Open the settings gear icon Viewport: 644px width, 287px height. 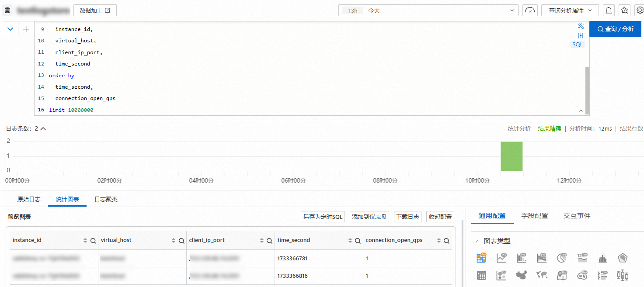pyautogui.click(x=640, y=10)
